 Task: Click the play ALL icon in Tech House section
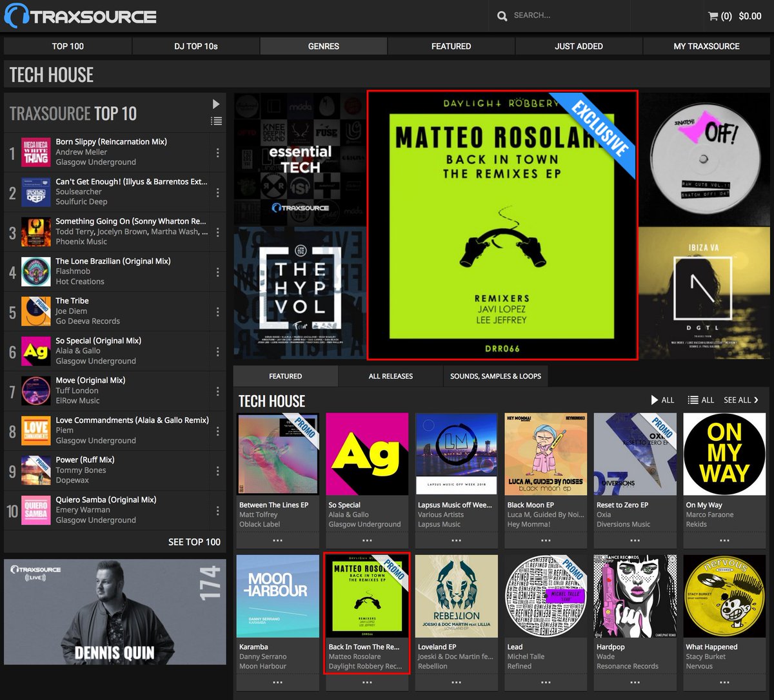coord(653,400)
